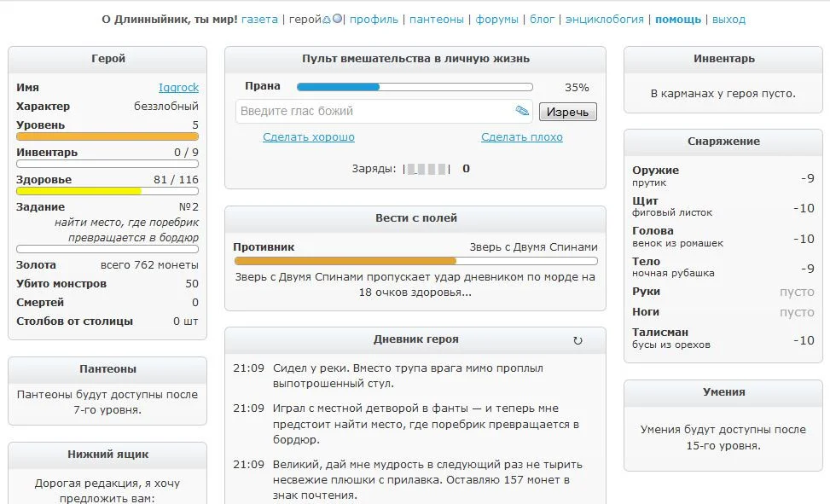Click the Сделать хорошо link
This screenshot has width=830, height=504.
click(309, 137)
